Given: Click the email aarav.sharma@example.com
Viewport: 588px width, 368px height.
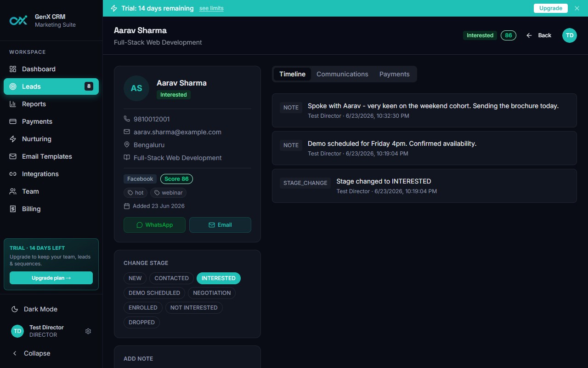Looking at the screenshot, I should (x=177, y=132).
